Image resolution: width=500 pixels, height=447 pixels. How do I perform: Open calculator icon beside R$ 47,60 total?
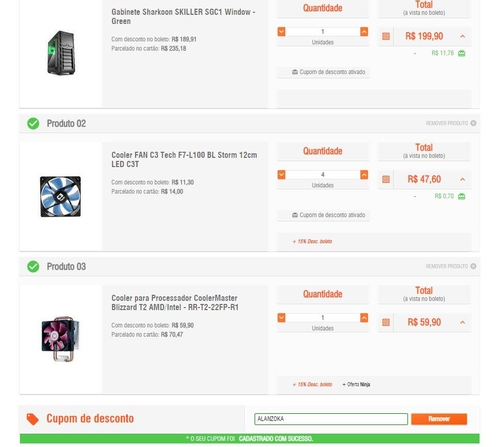[386, 179]
